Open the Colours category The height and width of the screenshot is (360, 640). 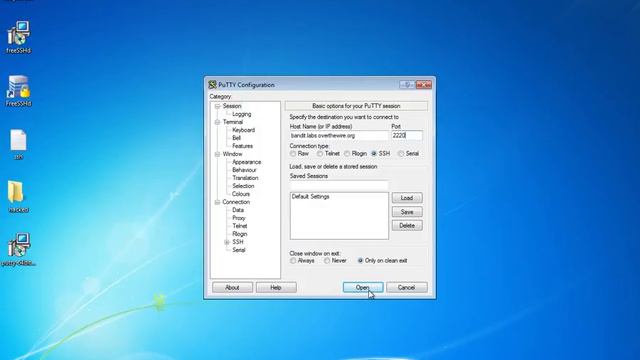tap(241, 194)
